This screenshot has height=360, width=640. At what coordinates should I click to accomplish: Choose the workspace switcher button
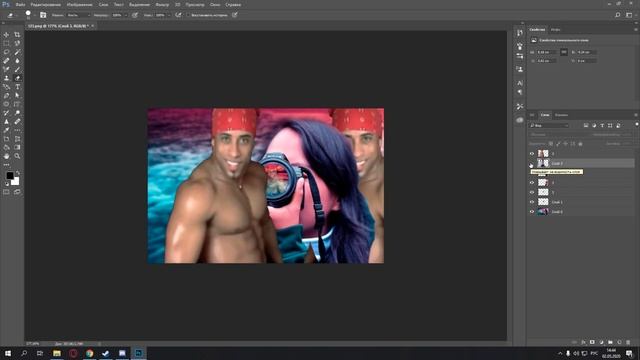click(629, 15)
